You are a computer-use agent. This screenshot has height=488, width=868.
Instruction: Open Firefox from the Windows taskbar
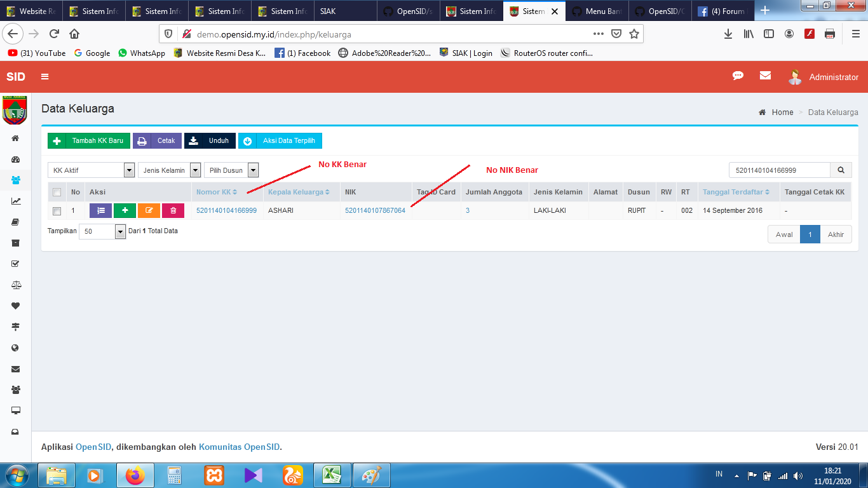pos(135,475)
